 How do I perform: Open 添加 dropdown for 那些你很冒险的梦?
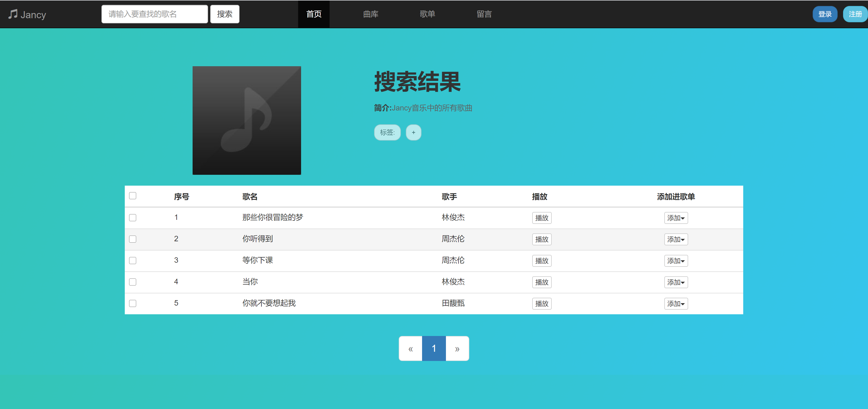(x=676, y=218)
